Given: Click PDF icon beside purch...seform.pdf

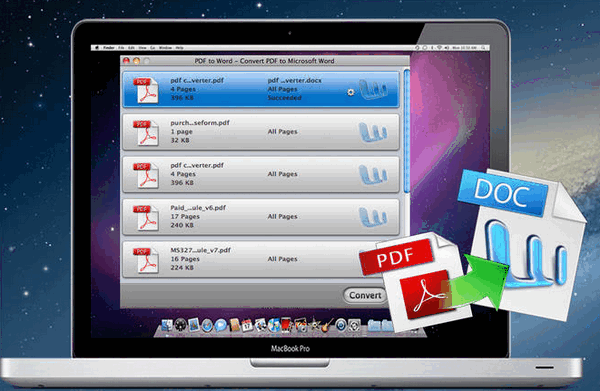Looking at the screenshot, I should (x=146, y=133).
